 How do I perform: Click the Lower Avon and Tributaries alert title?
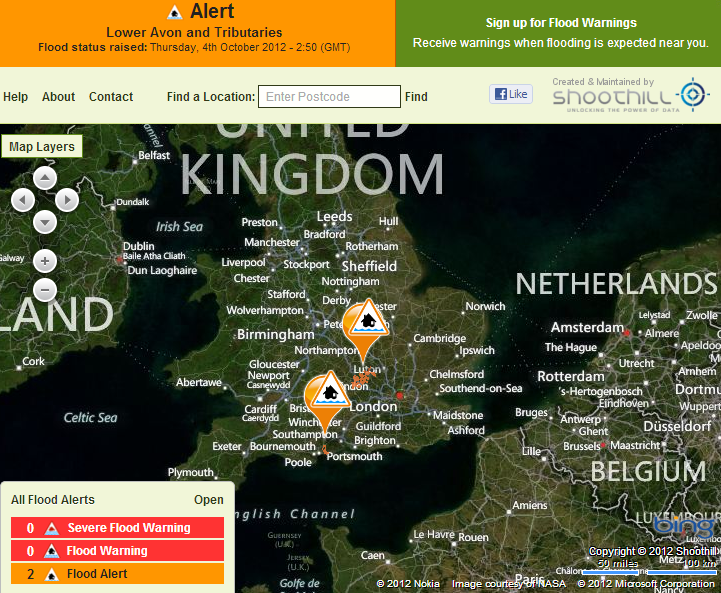click(194, 32)
